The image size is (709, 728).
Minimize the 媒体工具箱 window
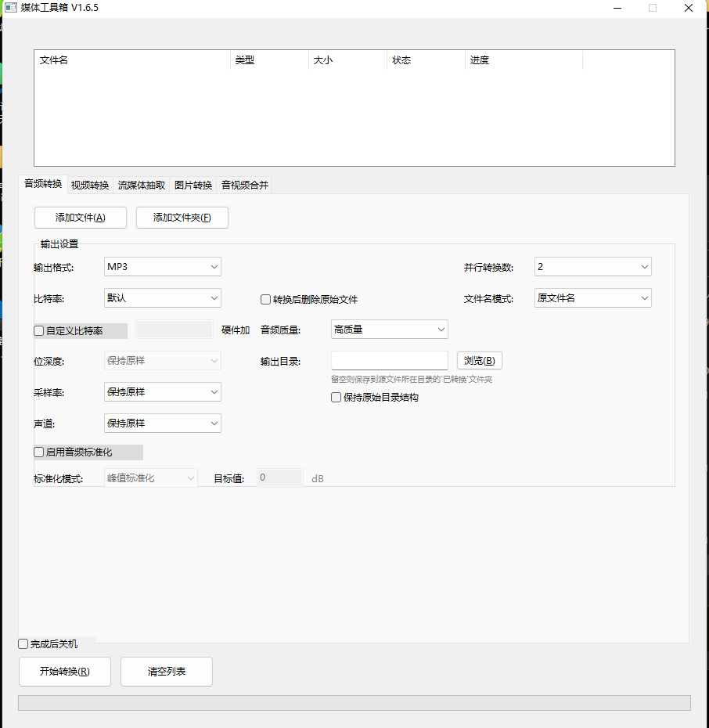(x=617, y=8)
